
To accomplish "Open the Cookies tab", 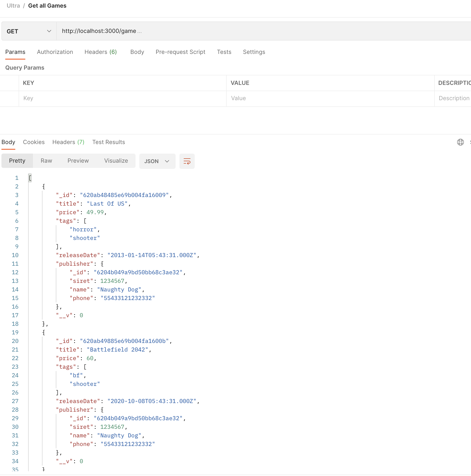I will 34,142.
